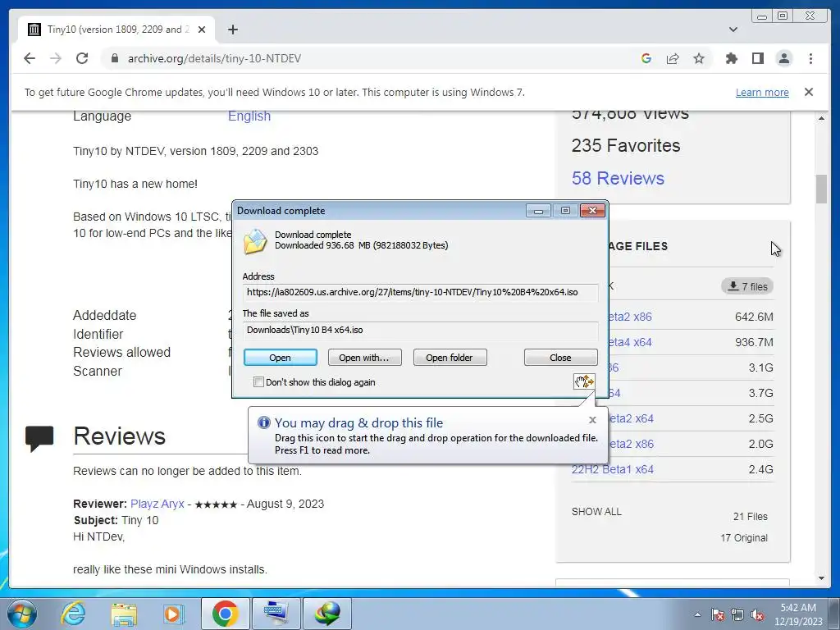Click the dialog's Downloaded 936.68 MB text

click(362, 245)
